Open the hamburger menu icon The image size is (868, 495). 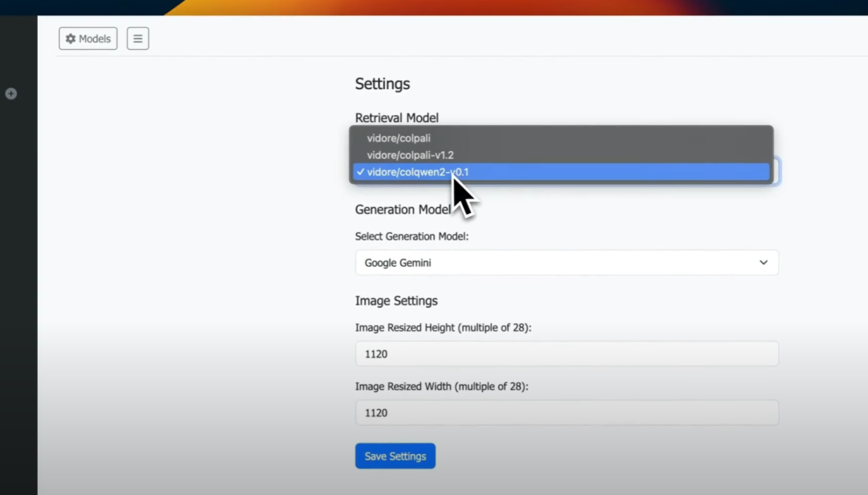click(137, 39)
